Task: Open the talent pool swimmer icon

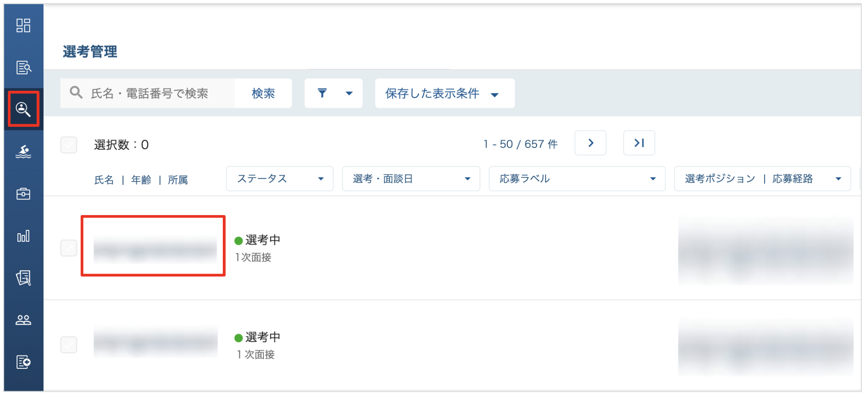Action: pyautogui.click(x=23, y=152)
